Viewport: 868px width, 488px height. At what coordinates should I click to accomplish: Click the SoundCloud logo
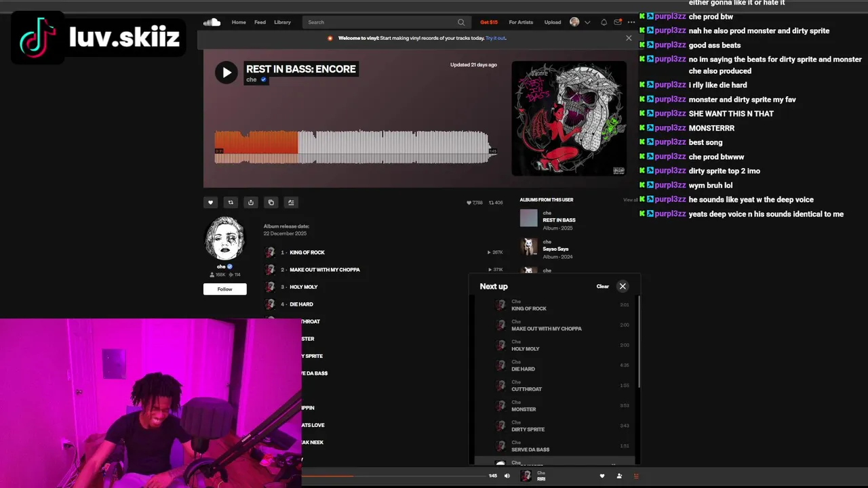[x=212, y=22]
